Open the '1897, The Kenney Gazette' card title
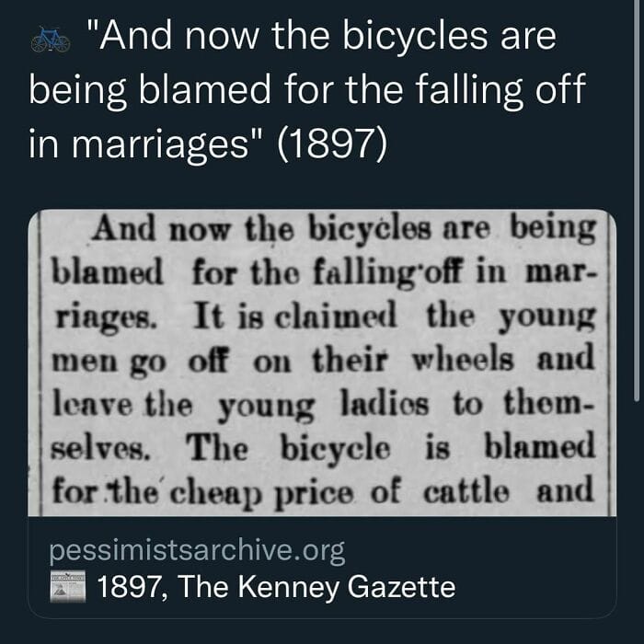This screenshot has height=644, width=644. coord(276,587)
